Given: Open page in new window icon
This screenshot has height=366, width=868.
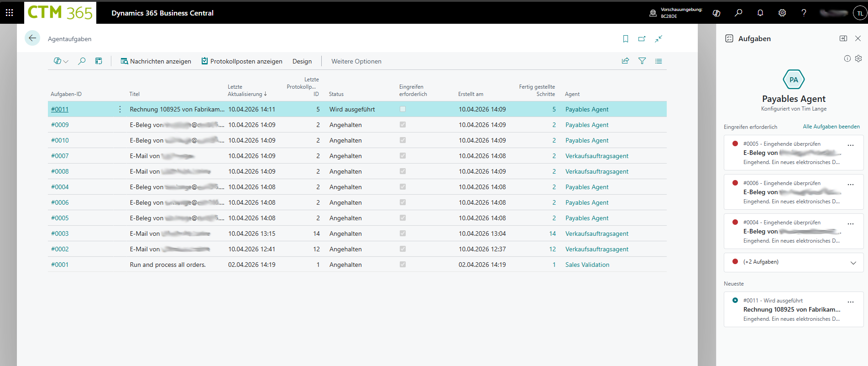Looking at the screenshot, I should coord(642,39).
